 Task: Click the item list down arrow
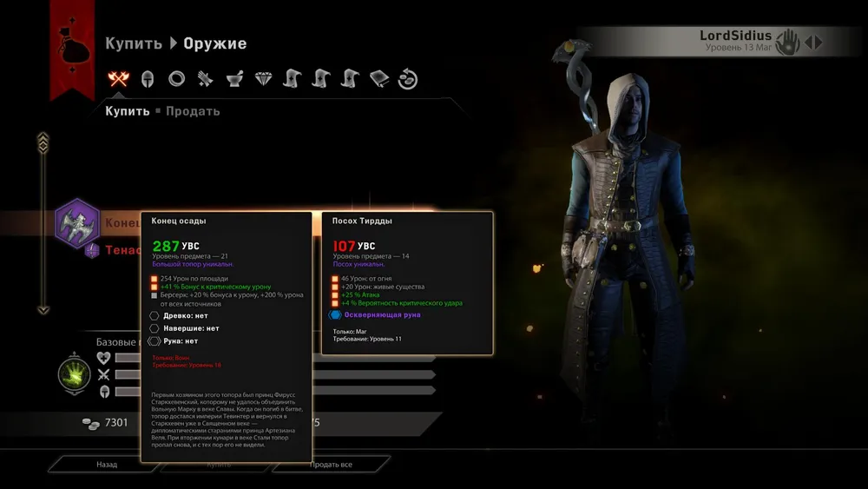[43, 310]
